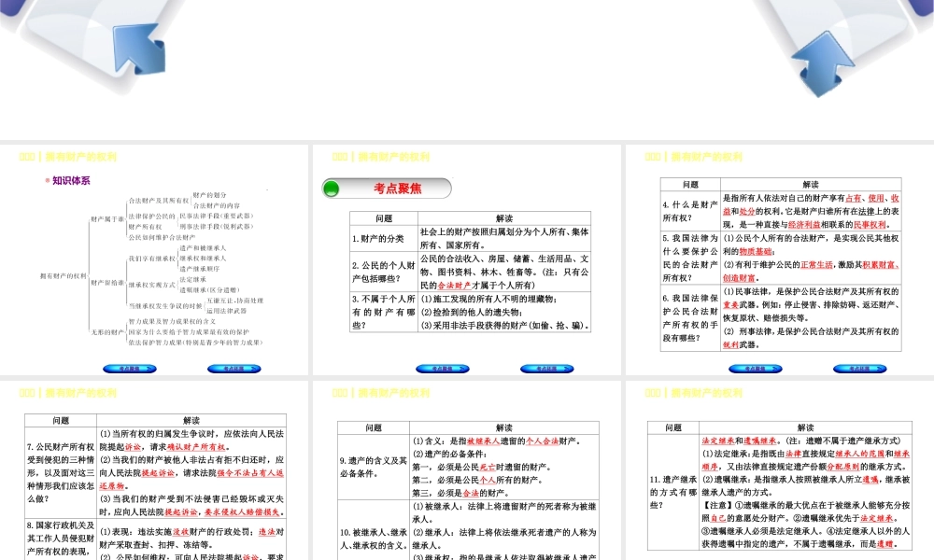Click red 法定继承 at top of question 11 answer
This screenshot has width=934, height=560.
(717, 441)
